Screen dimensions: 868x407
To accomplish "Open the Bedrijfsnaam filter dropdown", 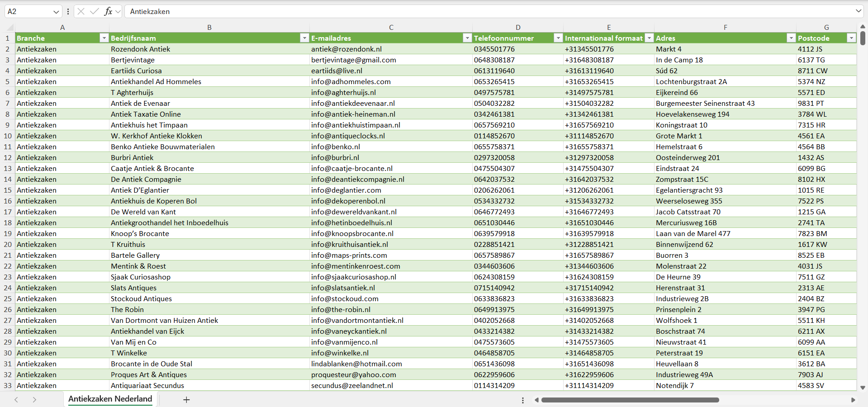I will pos(304,38).
